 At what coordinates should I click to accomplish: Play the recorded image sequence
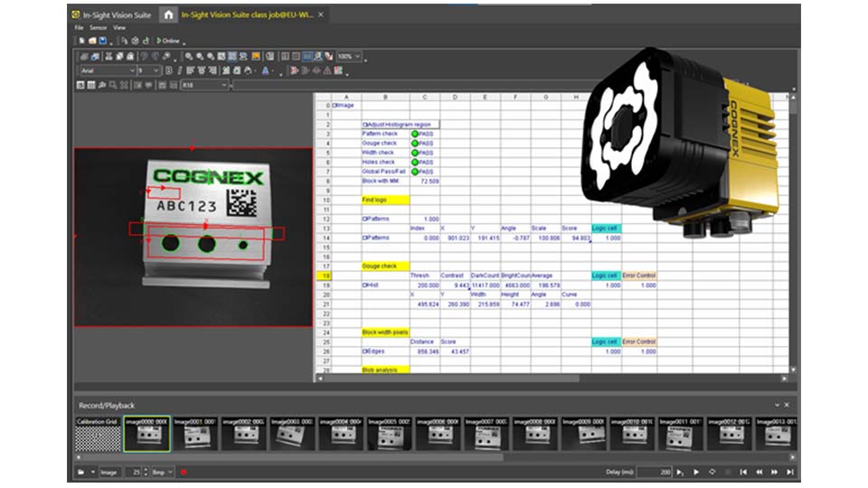696,472
